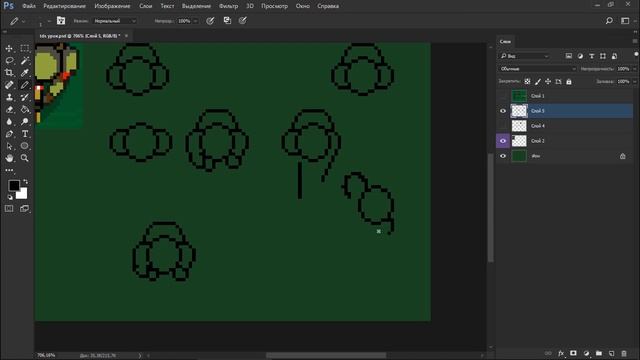Select the Healing Brush tool

[9, 85]
